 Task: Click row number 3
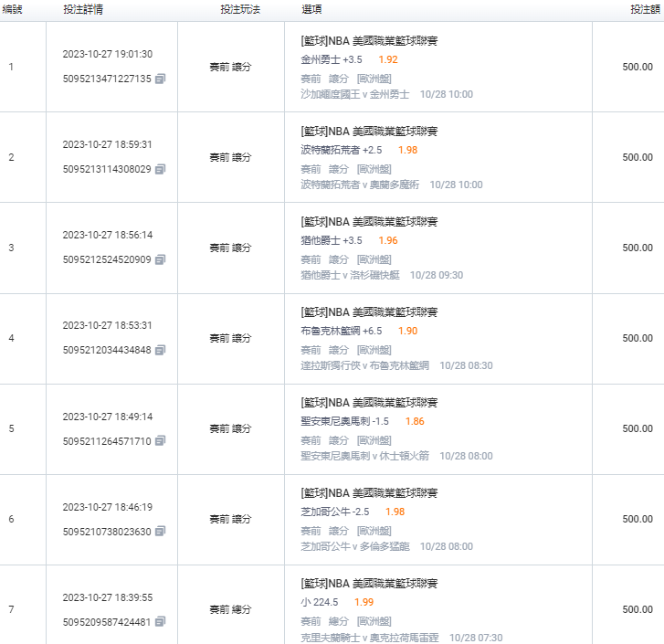click(x=12, y=248)
